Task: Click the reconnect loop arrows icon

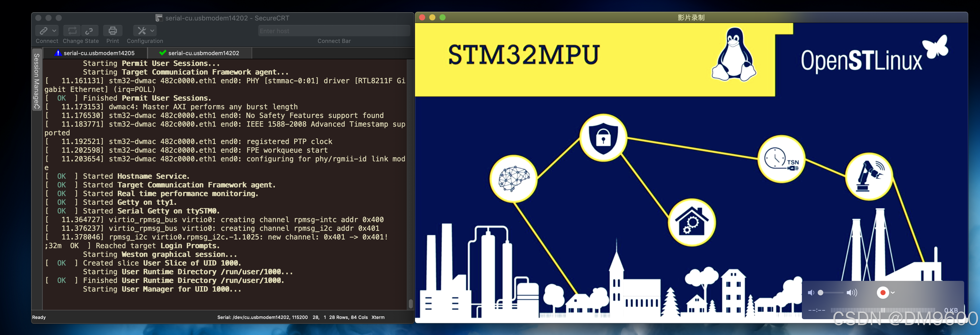Action: click(72, 30)
